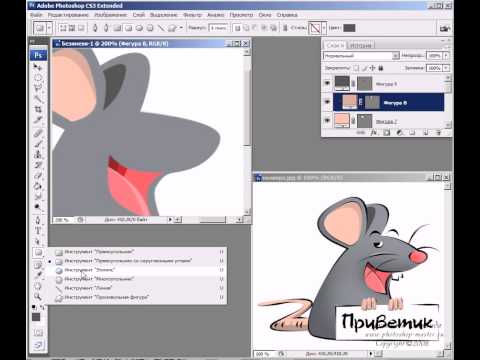The width and height of the screenshot is (480, 360).
Task: Click the Radius input field
Action: pos(218,28)
